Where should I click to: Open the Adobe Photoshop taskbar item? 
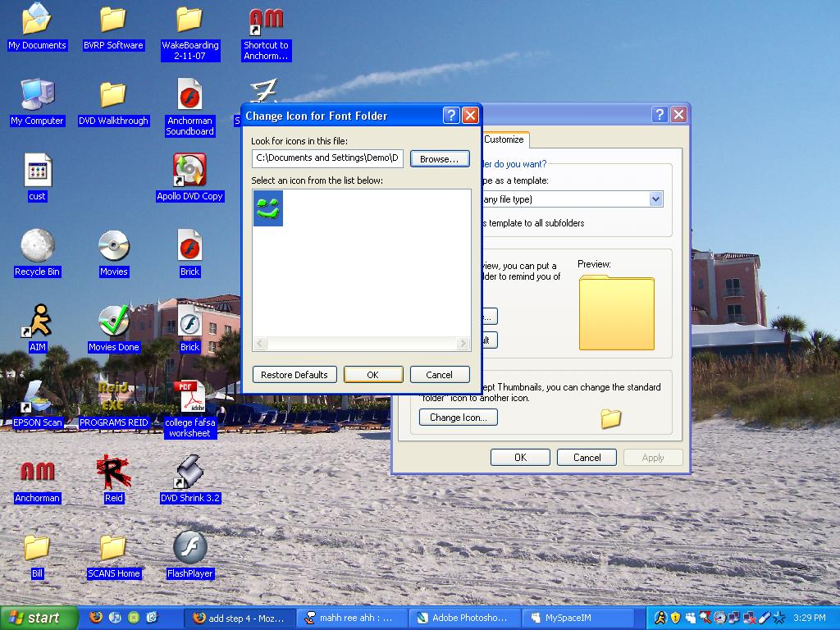[x=464, y=618]
